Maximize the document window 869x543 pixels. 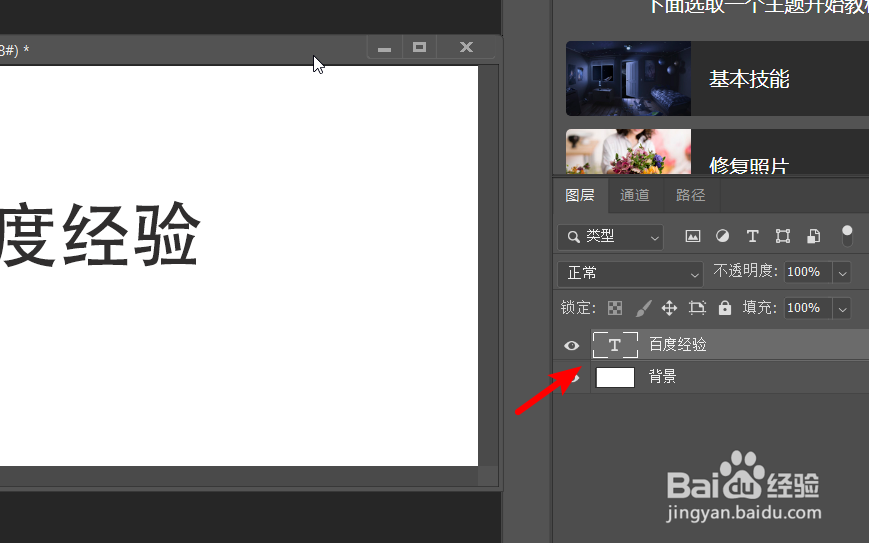420,48
